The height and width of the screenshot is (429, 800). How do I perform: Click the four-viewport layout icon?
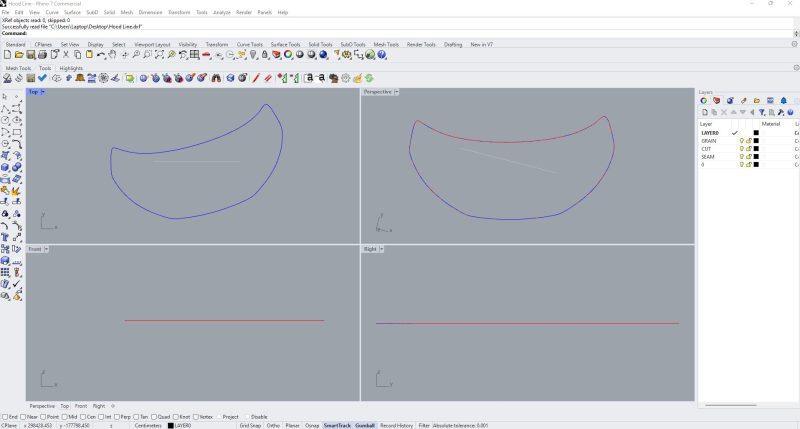tap(194, 55)
